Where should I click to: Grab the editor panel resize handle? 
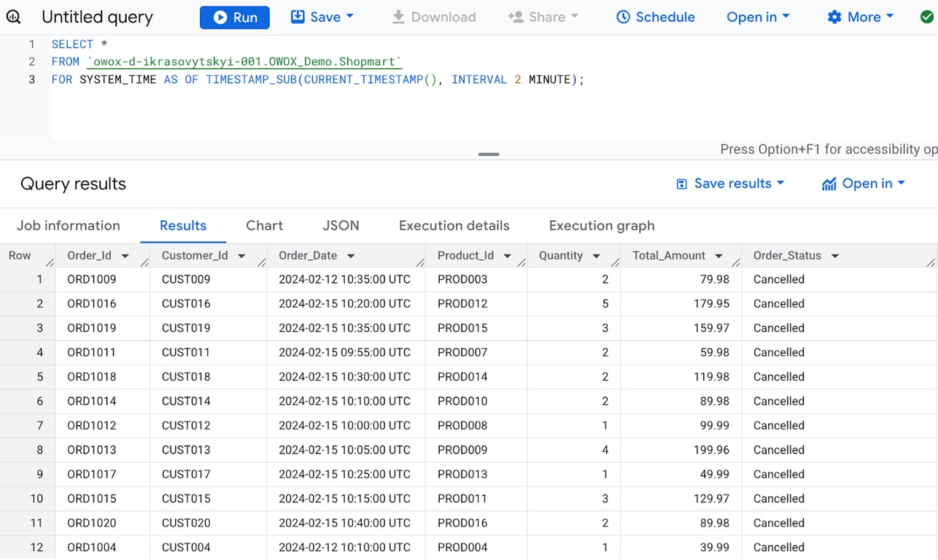[489, 155]
